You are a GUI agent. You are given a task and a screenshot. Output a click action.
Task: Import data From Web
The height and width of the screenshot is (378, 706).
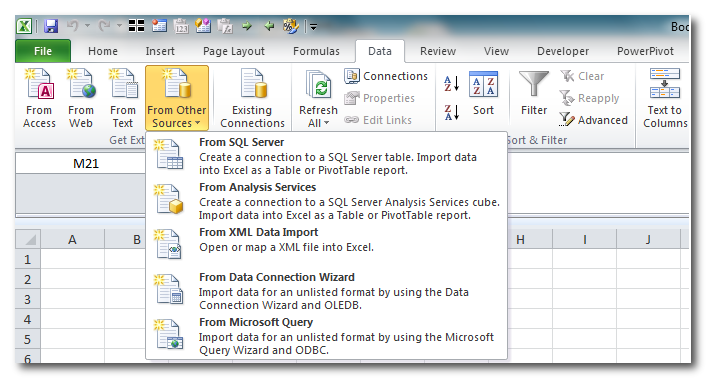[x=81, y=98]
